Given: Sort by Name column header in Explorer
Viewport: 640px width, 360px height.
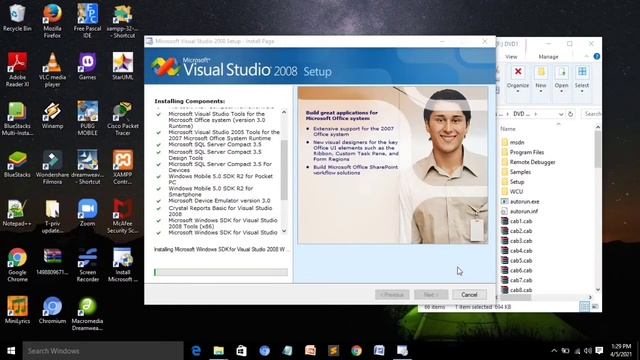Looking at the screenshot, I should point(508,129).
